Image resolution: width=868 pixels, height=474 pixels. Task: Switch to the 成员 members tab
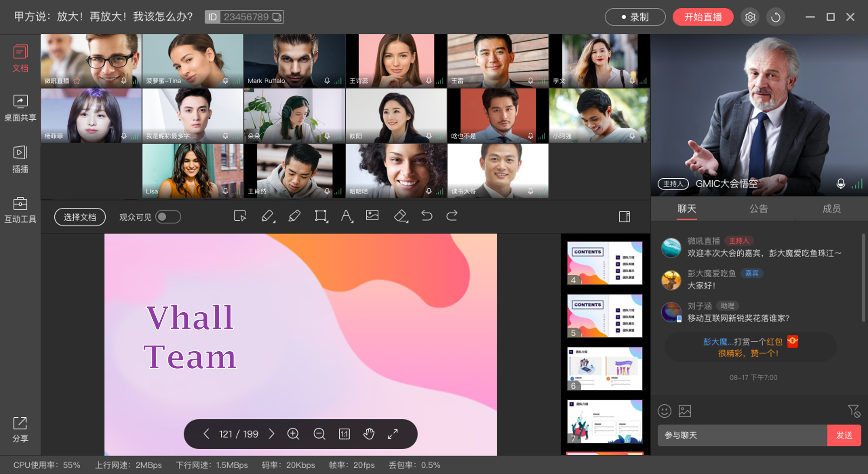pyautogui.click(x=832, y=209)
